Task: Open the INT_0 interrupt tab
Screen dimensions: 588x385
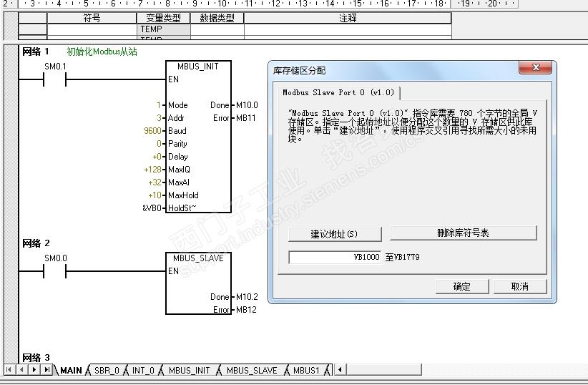Action: (x=143, y=371)
